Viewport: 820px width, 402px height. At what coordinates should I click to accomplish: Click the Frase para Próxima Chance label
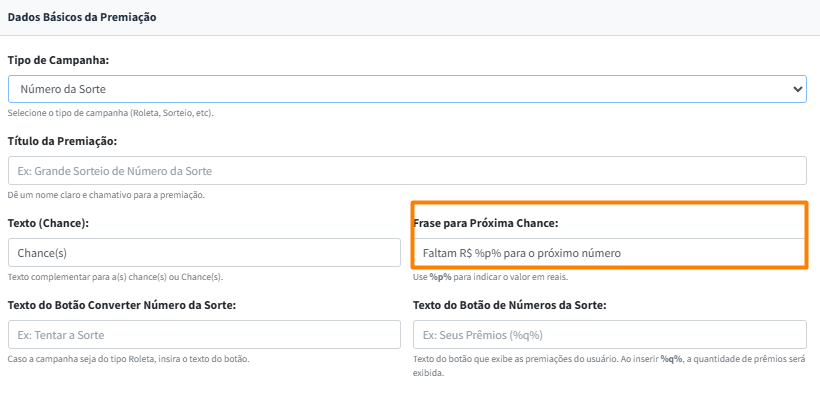[x=485, y=222]
